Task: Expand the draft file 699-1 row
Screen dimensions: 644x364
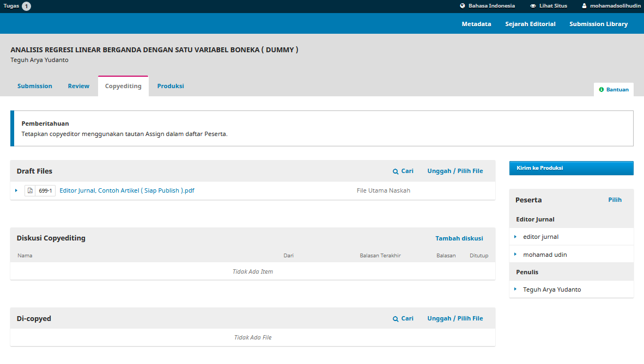Action: coord(16,190)
